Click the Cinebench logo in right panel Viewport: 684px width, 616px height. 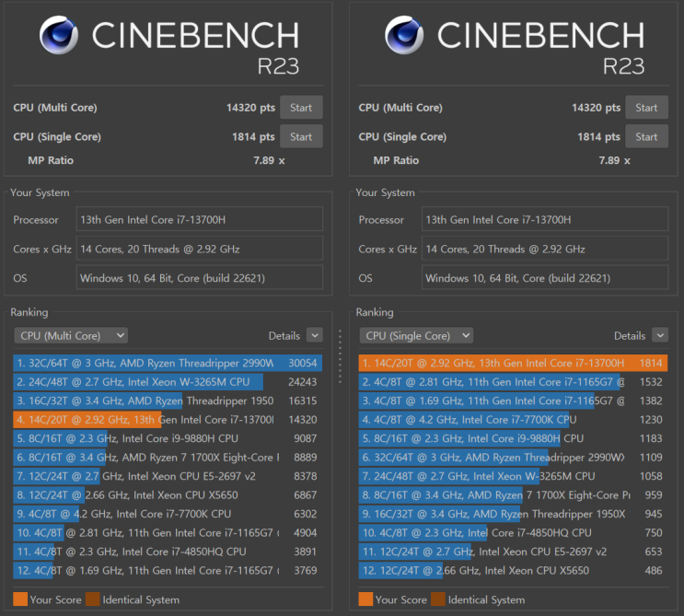tap(402, 35)
